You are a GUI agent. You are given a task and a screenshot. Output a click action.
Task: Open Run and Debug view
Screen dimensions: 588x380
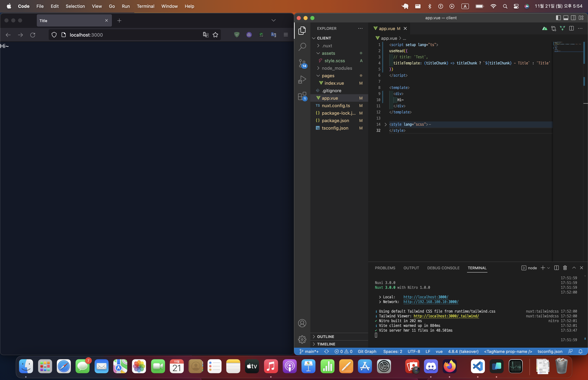[302, 79]
